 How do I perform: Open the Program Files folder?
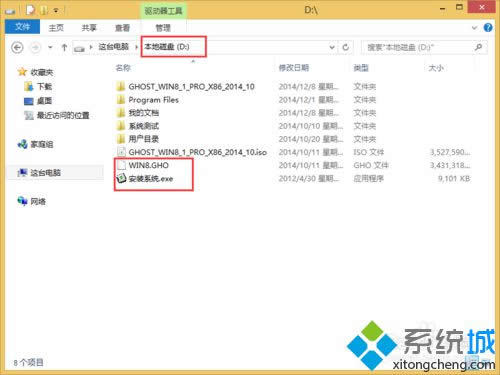[153, 100]
